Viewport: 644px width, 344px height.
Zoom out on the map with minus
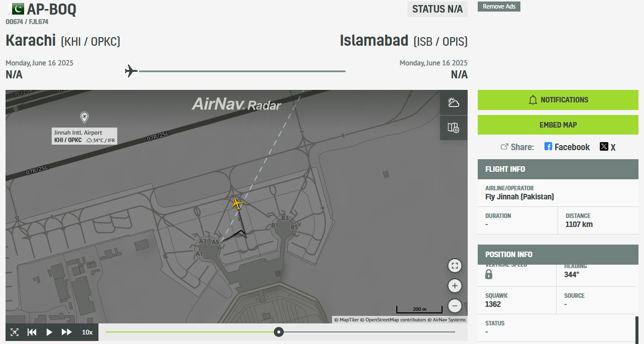pos(455,305)
